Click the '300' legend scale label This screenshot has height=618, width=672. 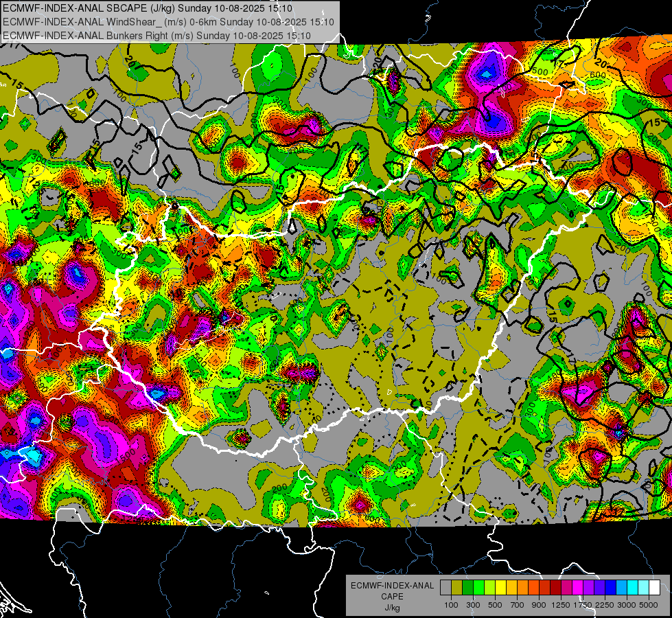(x=473, y=605)
